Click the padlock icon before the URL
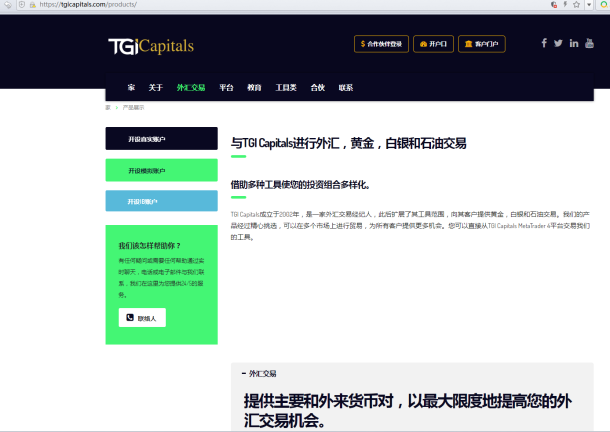Viewport: 610px width, 432px height. pyautogui.click(x=33, y=5)
